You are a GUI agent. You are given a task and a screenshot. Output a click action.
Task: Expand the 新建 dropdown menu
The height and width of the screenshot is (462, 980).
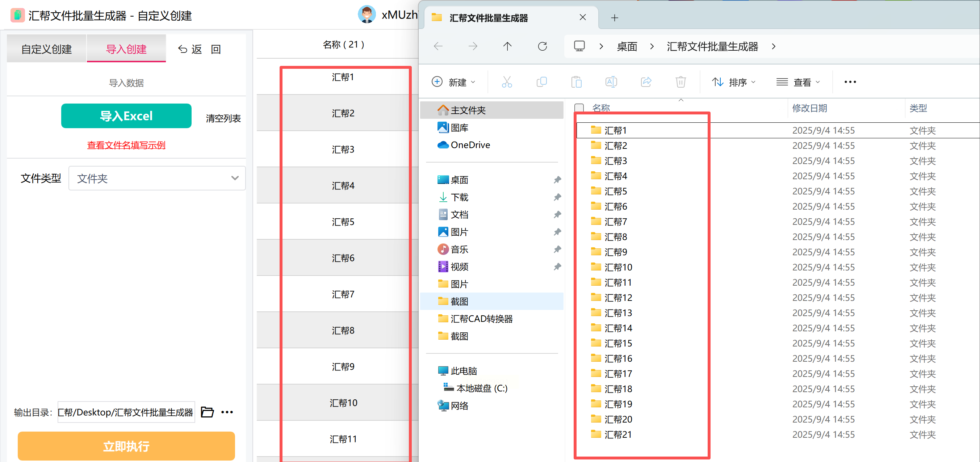tap(453, 82)
